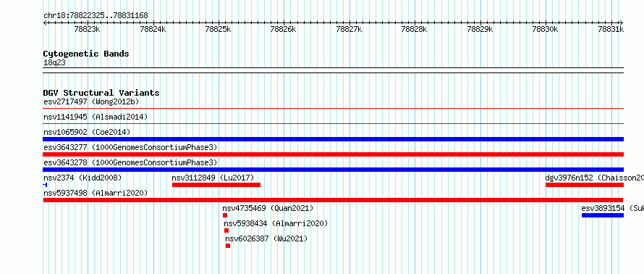Click the thin red bar under nsv1141945
Image resolution: width=644 pixels, height=274 pixels.
click(334, 124)
